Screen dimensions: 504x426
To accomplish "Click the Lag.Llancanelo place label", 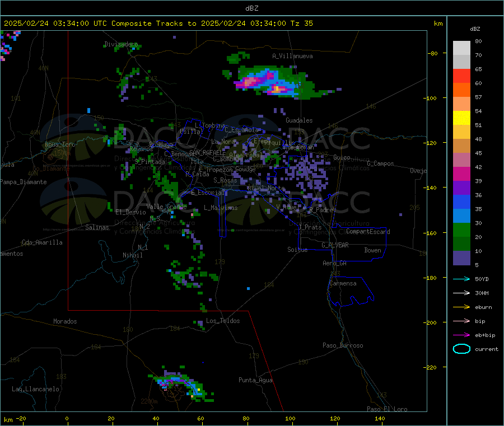I will pyautogui.click(x=35, y=389).
